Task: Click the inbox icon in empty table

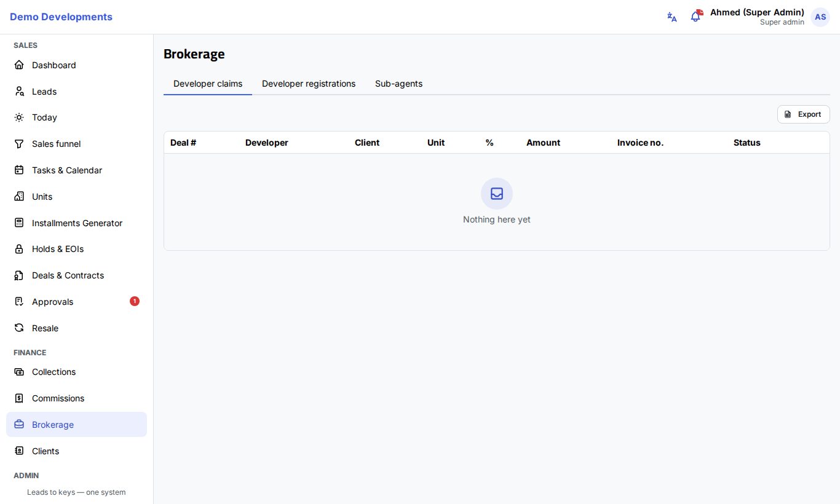Action: point(497,194)
